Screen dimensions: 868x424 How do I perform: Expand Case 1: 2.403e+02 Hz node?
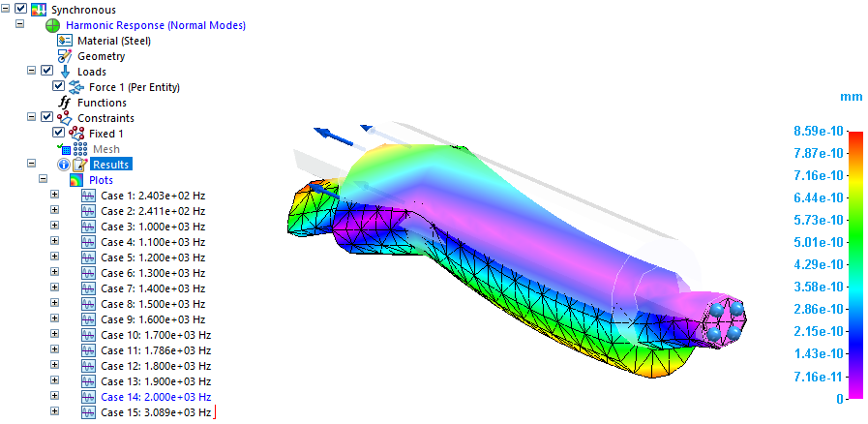coord(54,196)
